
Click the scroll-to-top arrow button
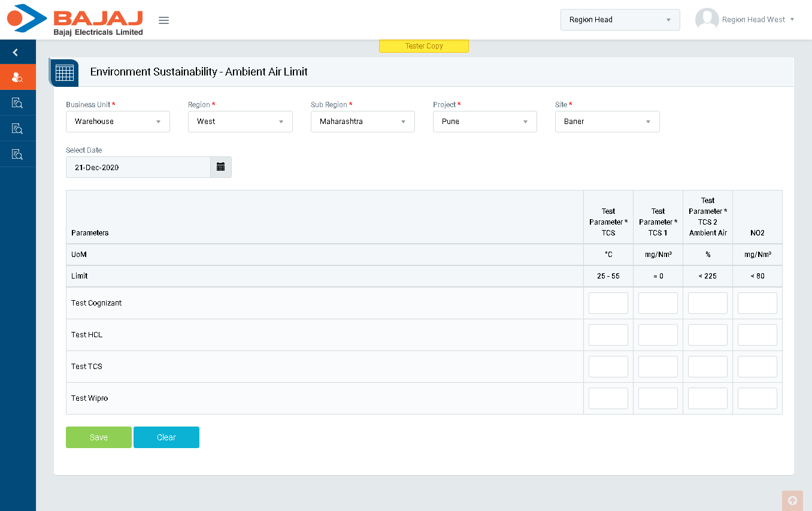[x=792, y=500]
